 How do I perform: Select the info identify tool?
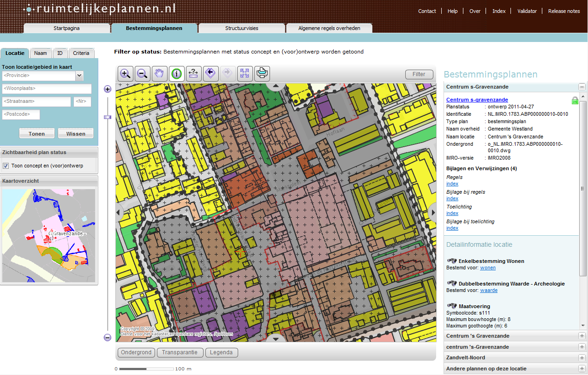click(x=177, y=73)
